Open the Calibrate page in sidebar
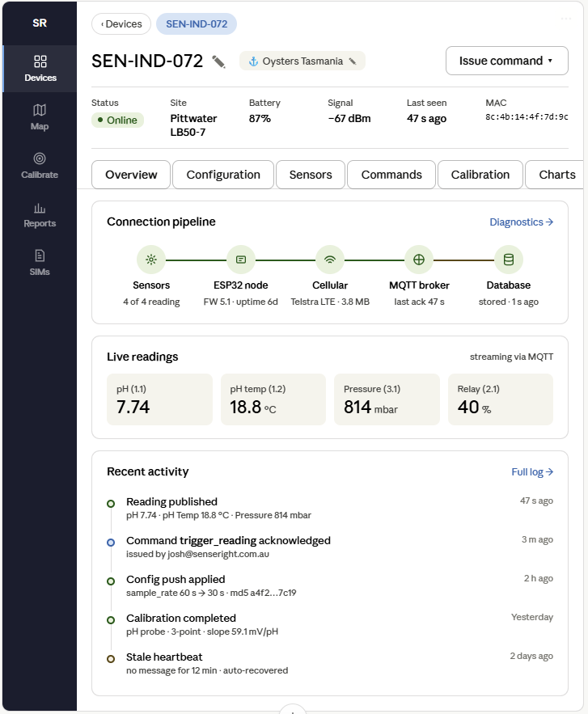Screen dimensions: 588x714 pos(40,166)
